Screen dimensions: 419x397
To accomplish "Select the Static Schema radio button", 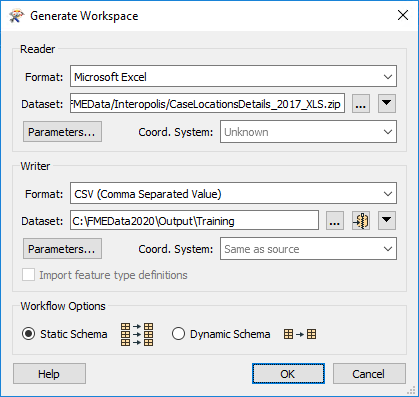I will point(28,334).
